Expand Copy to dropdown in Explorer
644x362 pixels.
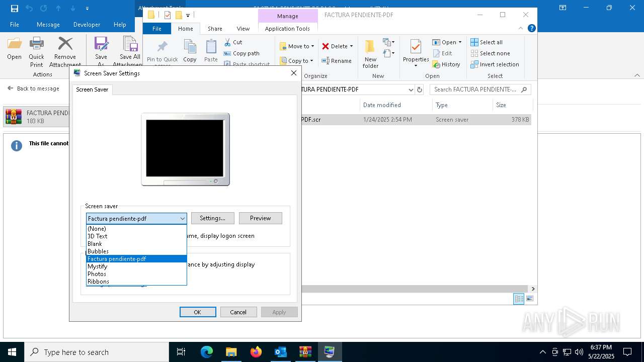[311, 61]
